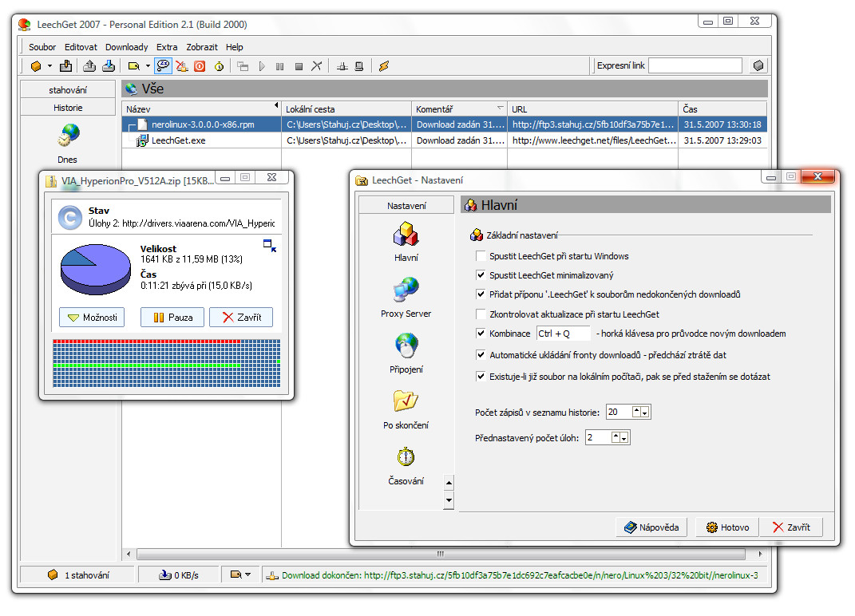Open the Možnosti dropdown button in download window
The width and height of the screenshot is (855, 616).
[92, 318]
